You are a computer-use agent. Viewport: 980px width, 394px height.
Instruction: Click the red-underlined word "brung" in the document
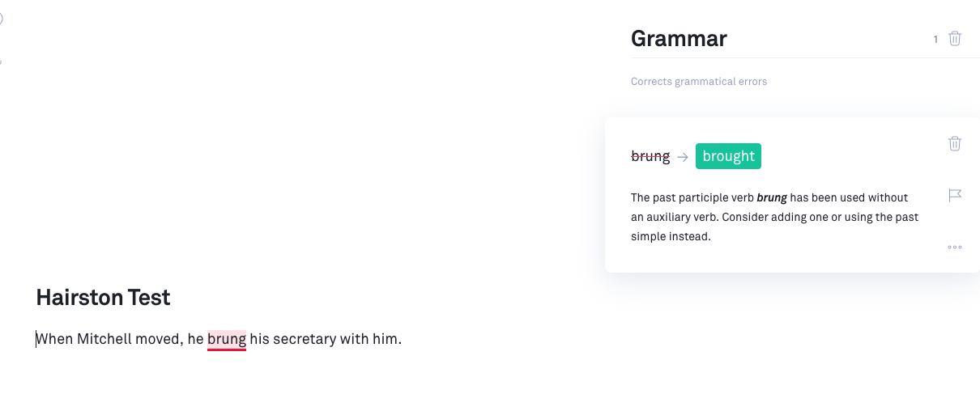pyautogui.click(x=227, y=339)
